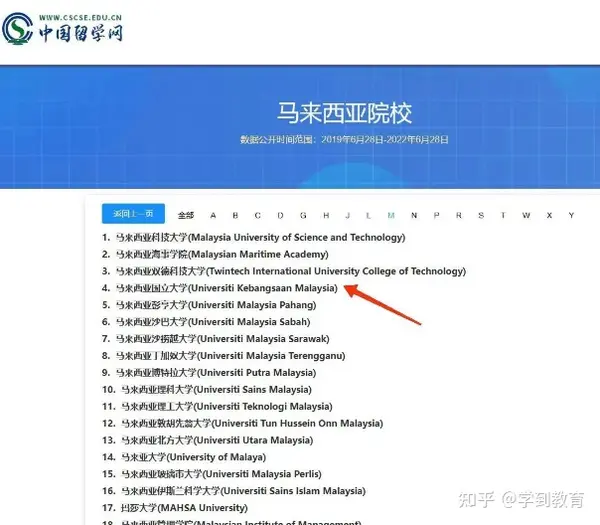Filter schools by letter G
Image resolution: width=600 pixels, height=525 pixels.
pos(303,215)
